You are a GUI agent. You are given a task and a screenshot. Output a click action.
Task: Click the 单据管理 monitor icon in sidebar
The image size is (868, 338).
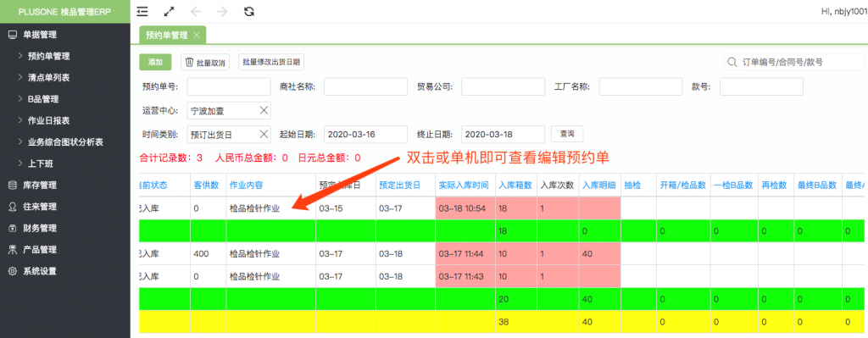click(12, 35)
